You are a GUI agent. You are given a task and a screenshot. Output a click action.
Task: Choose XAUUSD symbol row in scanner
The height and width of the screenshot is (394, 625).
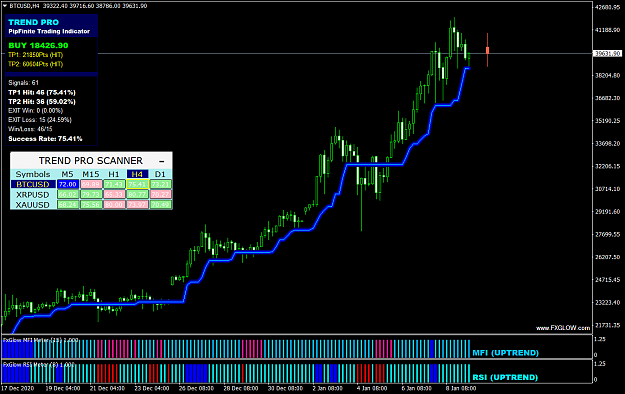[33, 205]
